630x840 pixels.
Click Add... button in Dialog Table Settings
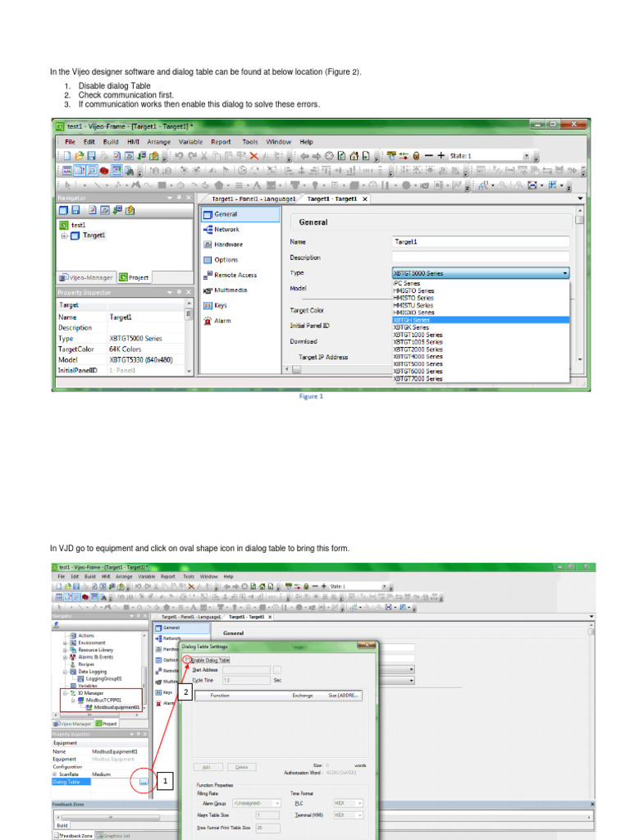pos(208,767)
